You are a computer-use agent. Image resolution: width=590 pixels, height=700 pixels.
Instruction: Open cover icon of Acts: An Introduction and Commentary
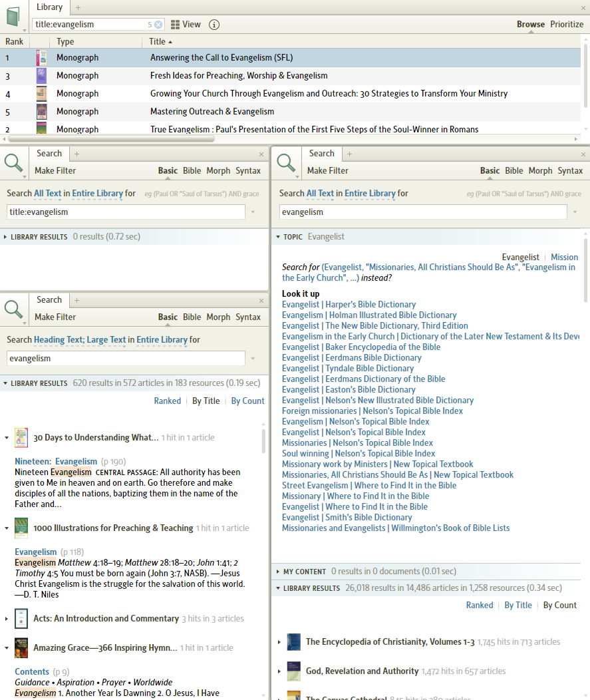click(21, 619)
